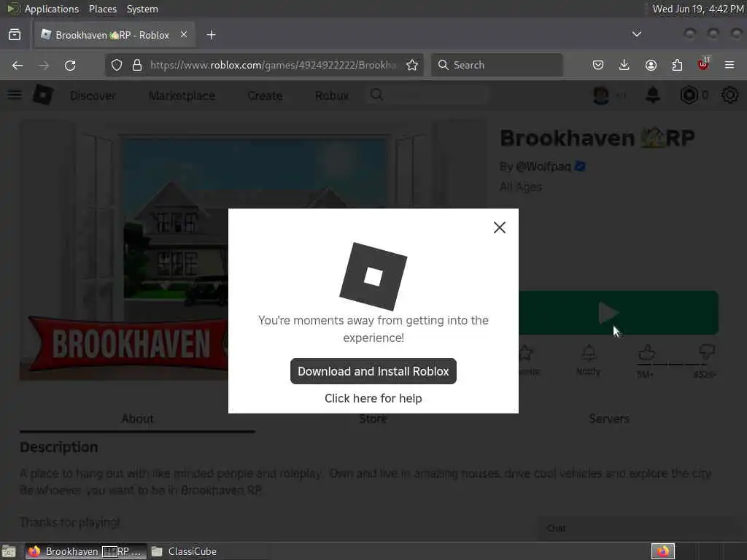Click the Roblox site search field
Image resolution: width=747 pixels, height=560 pixels.
tap(427, 96)
